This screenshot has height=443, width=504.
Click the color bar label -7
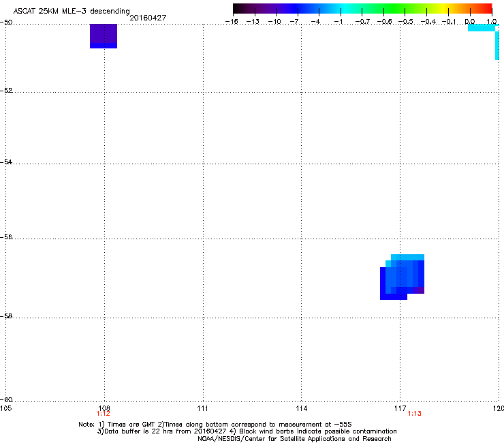tap(294, 22)
